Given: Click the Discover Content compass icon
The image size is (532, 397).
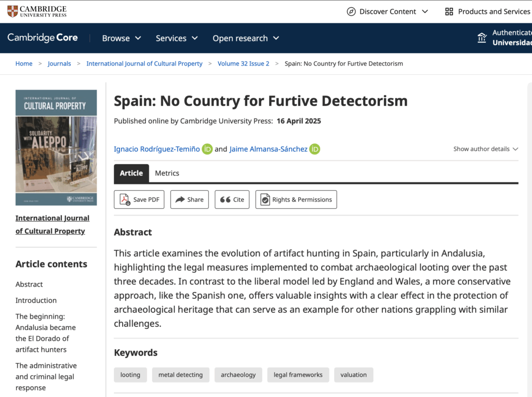Looking at the screenshot, I should pyautogui.click(x=351, y=11).
